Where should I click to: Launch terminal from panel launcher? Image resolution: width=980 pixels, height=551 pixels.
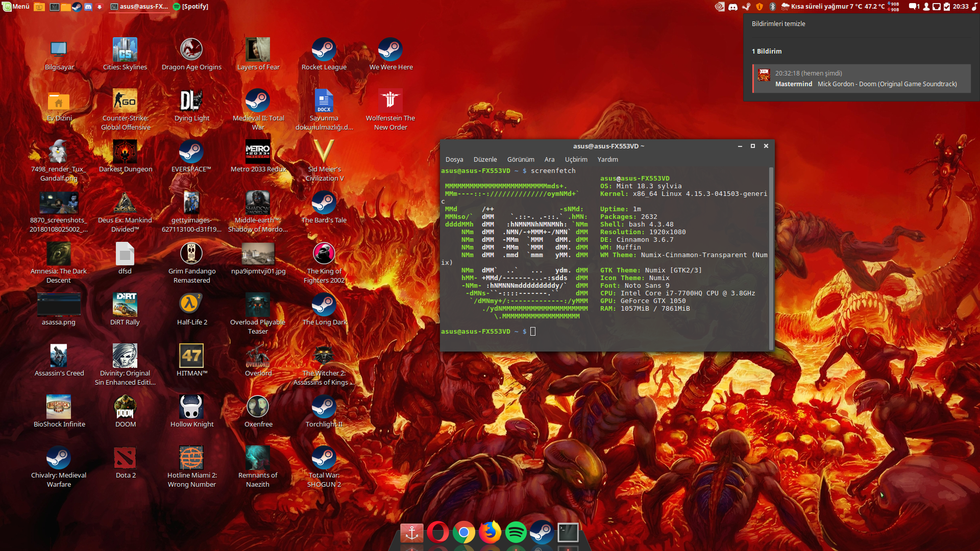55,7
